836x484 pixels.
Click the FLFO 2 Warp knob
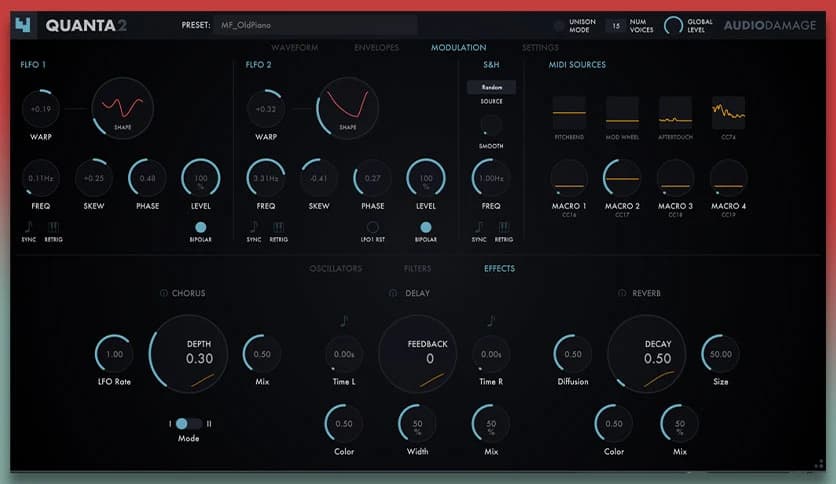266,109
